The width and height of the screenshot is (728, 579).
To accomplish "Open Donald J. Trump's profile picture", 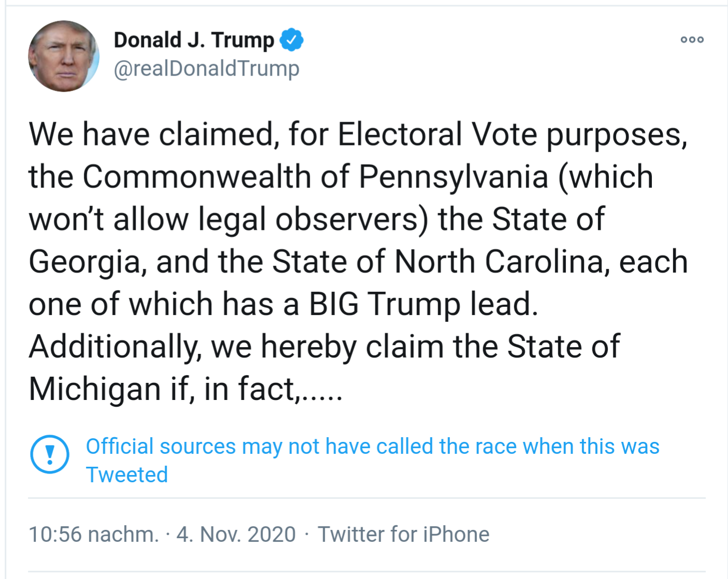I will tap(64, 56).
